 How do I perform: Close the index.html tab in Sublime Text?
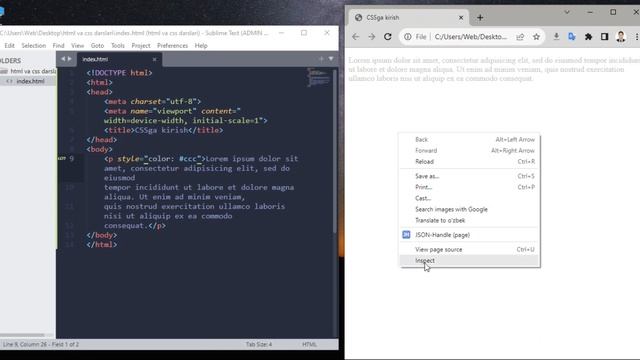(154, 59)
